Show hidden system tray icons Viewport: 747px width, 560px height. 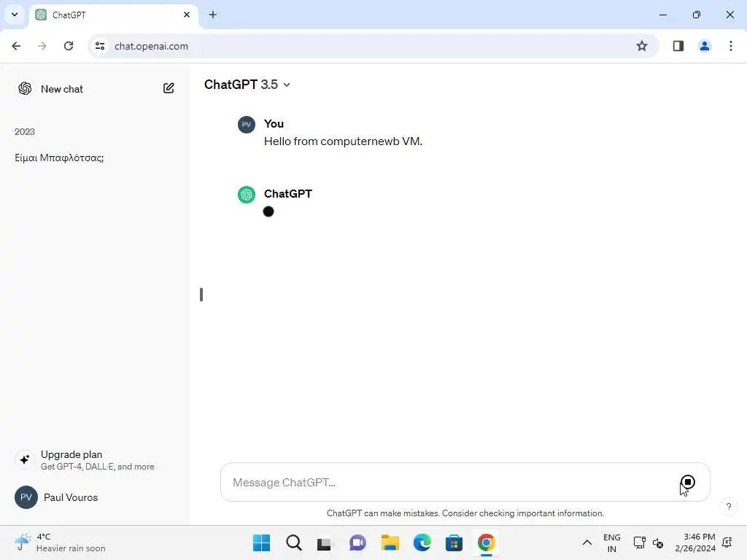tap(587, 542)
